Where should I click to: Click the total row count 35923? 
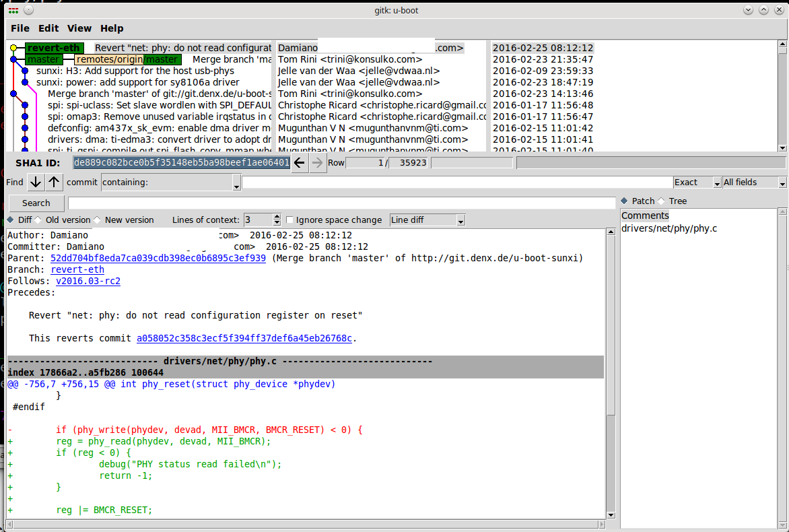(x=408, y=162)
